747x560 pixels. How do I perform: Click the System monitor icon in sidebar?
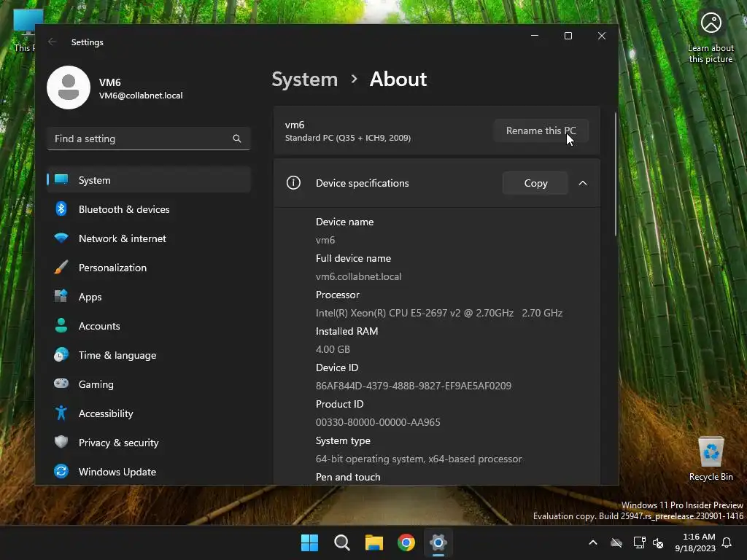tap(61, 179)
